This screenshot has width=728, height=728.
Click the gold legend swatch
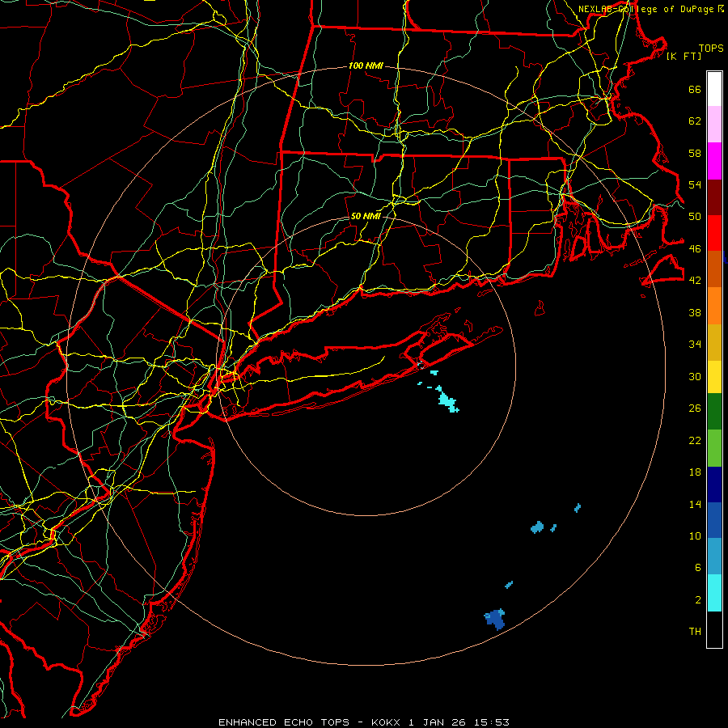[x=714, y=342]
